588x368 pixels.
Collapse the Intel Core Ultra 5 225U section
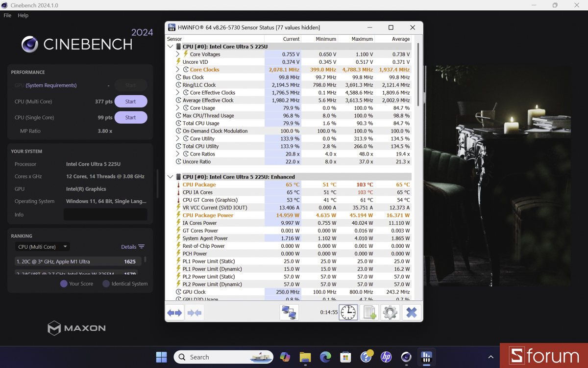coord(171,46)
